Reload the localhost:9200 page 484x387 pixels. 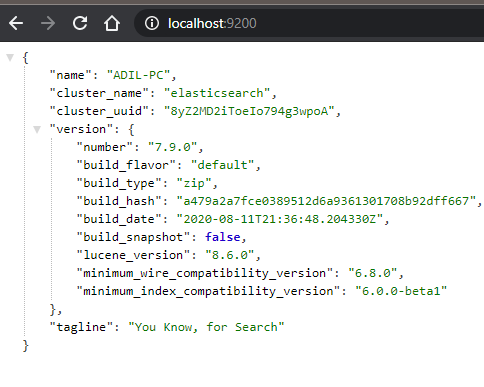[80, 23]
